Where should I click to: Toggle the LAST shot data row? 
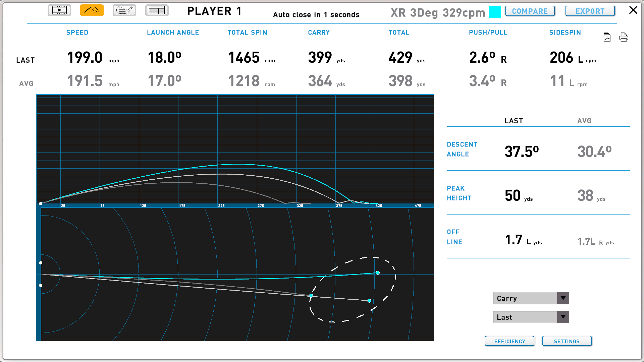tap(25, 59)
